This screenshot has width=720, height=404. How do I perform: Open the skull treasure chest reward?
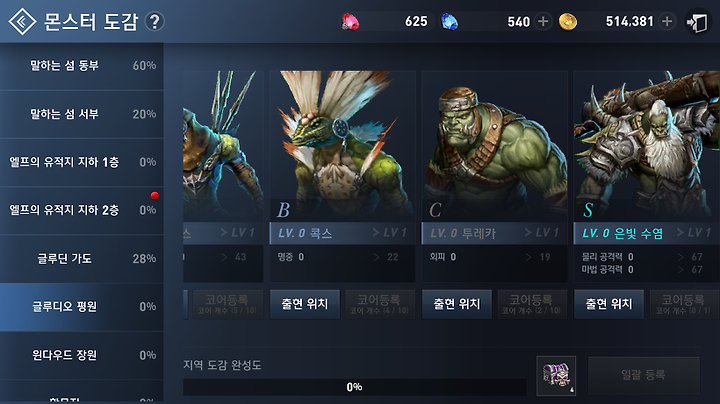[556, 376]
